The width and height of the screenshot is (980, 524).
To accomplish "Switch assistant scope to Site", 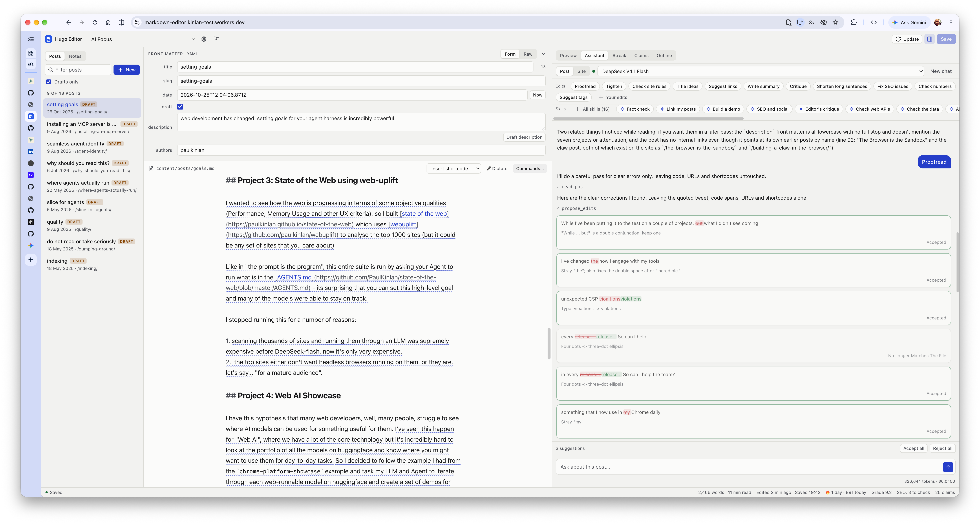I will pos(581,71).
